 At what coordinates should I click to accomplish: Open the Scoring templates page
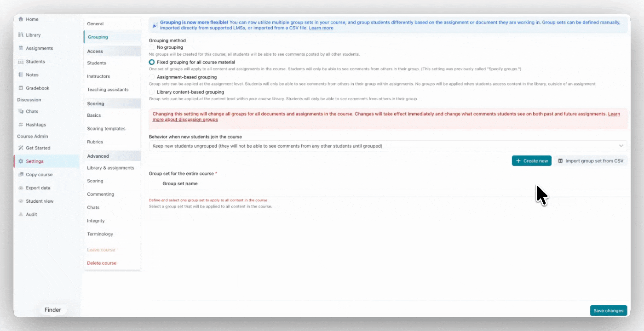click(106, 129)
